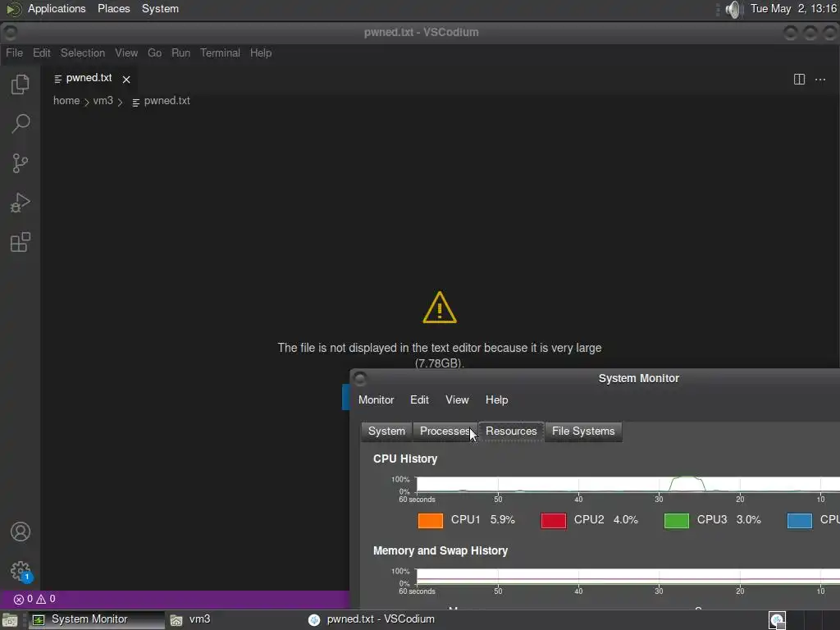Open the Selection menu
The image size is (840, 630).
point(83,53)
